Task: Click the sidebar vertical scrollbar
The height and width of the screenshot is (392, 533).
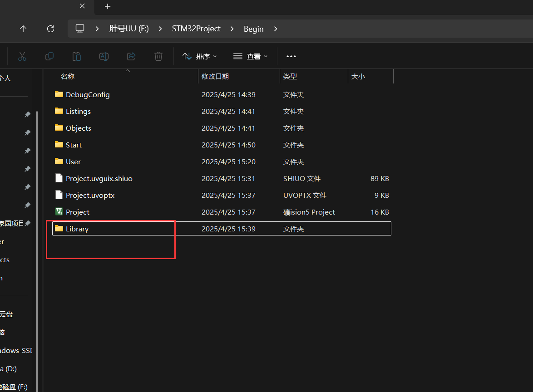Action: click(37, 251)
